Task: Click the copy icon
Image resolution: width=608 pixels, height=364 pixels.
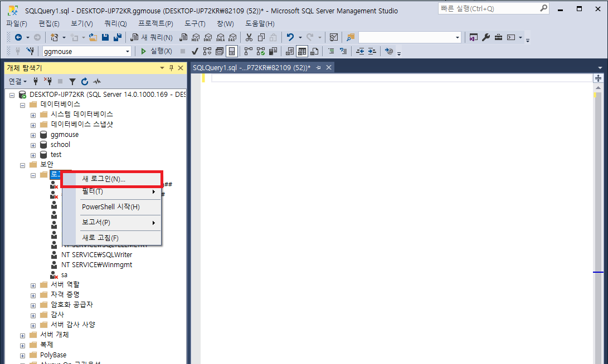Action: (261, 37)
